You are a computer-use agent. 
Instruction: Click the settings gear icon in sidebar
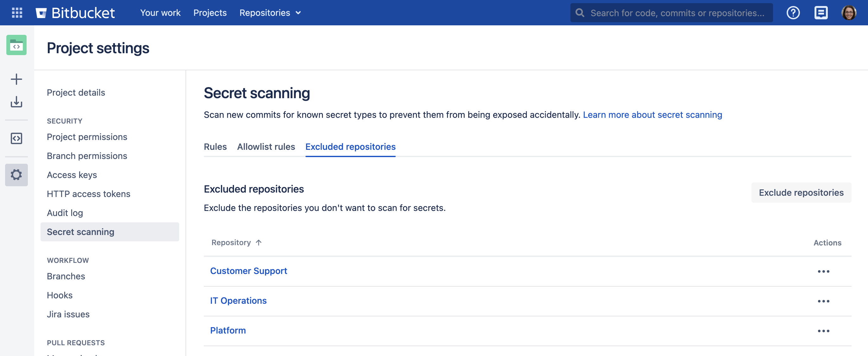pyautogui.click(x=16, y=175)
